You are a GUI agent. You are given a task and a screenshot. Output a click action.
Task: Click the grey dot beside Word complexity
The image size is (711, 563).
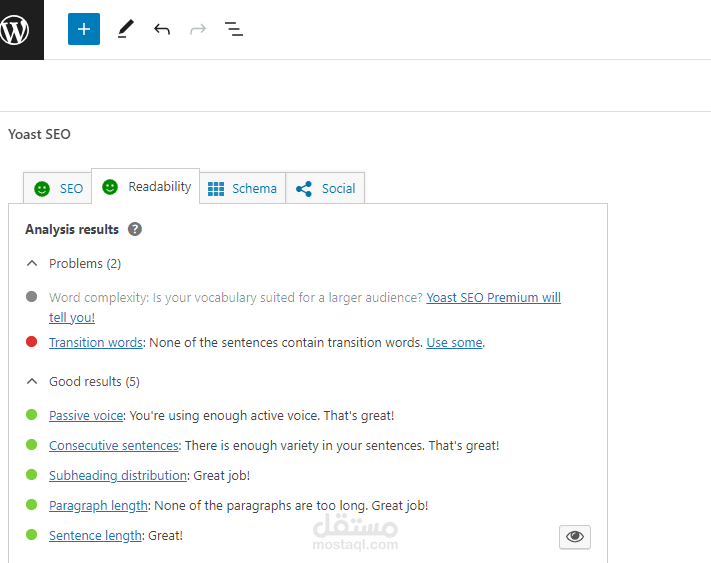[31, 296]
